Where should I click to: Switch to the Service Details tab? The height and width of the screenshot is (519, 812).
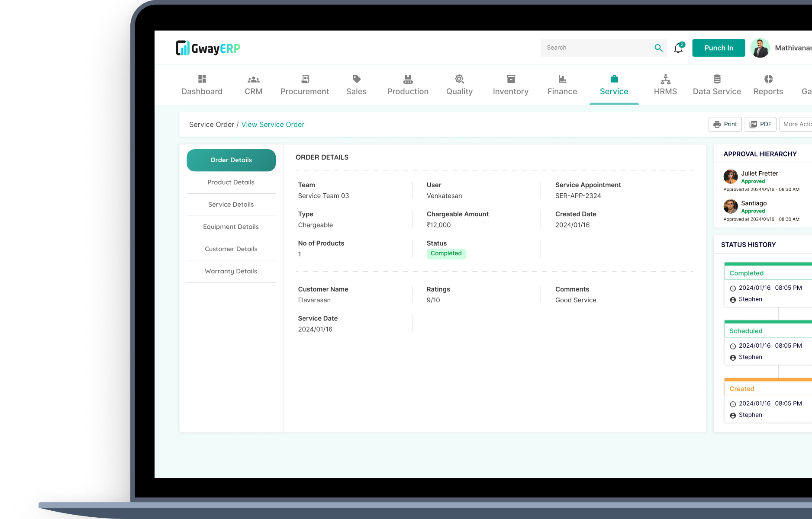pos(231,204)
